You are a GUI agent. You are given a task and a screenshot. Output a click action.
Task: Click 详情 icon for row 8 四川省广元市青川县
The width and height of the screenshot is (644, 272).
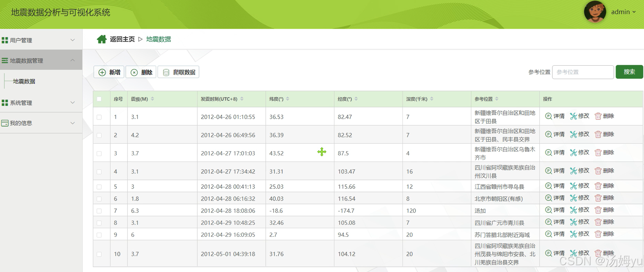coord(548,222)
